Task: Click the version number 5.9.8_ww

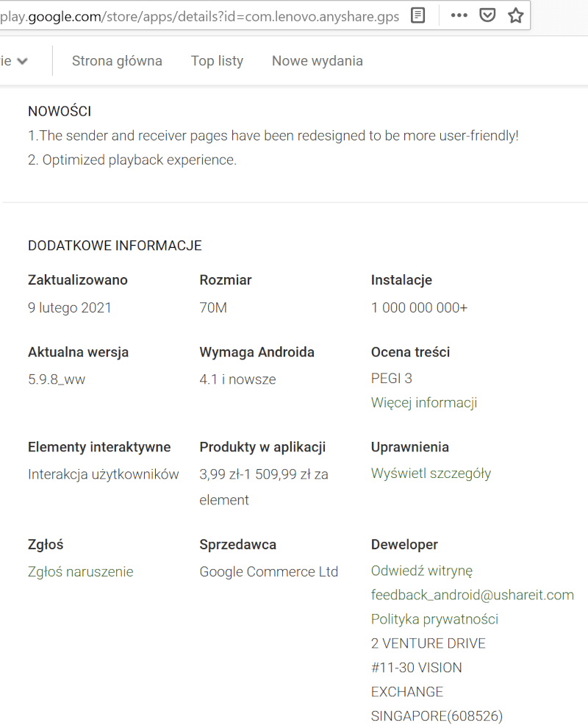Action: click(x=57, y=379)
